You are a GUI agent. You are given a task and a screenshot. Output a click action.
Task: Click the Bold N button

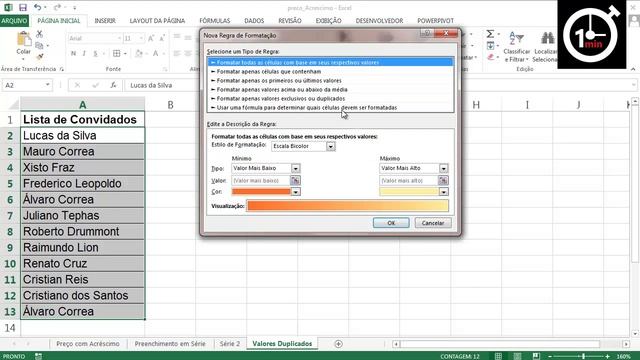73,53
